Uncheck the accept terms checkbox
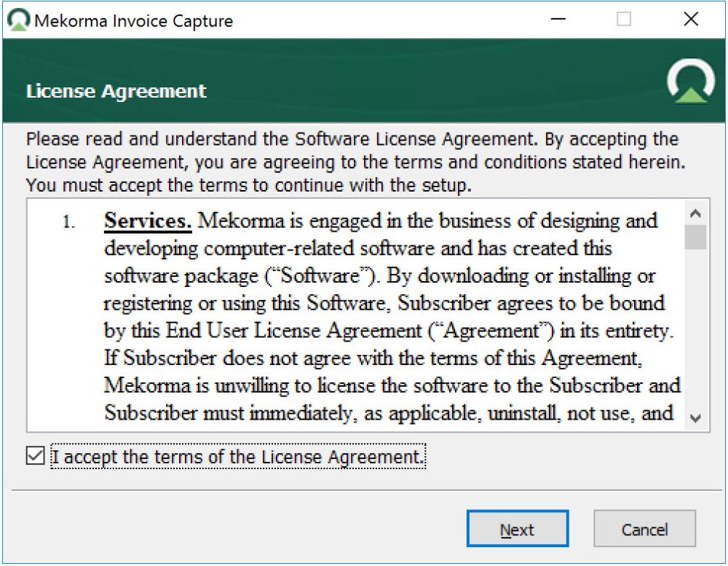Screen dimensions: 728x566 (34, 457)
